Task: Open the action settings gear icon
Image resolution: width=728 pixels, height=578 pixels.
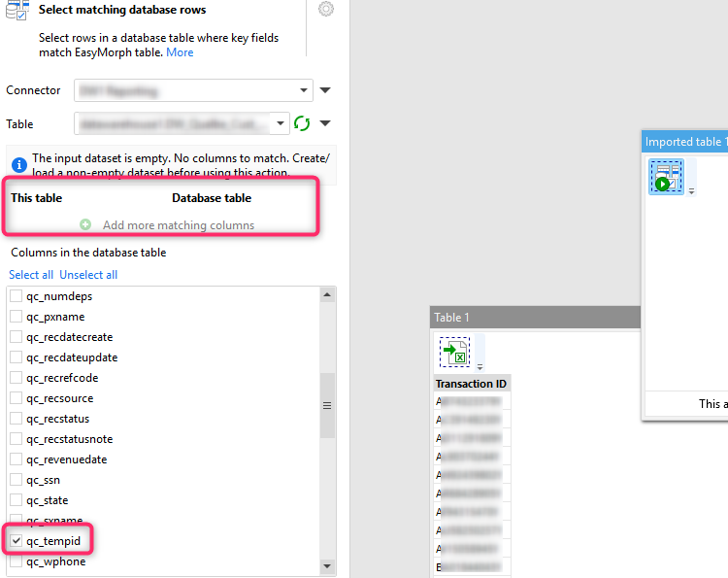Action: (326, 9)
